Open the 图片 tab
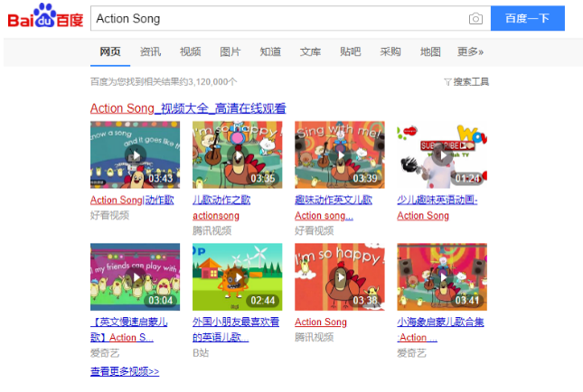583x392 pixels. point(230,51)
